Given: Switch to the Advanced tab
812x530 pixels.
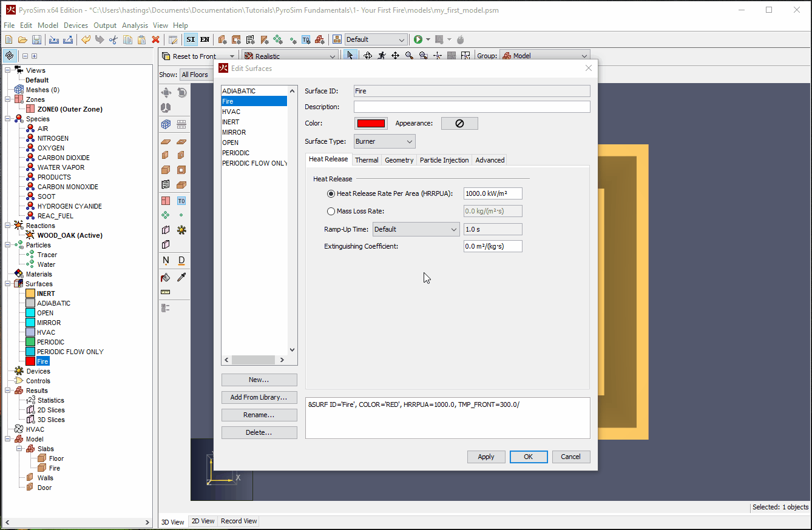Looking at the screenshot, I should point(490,160).
